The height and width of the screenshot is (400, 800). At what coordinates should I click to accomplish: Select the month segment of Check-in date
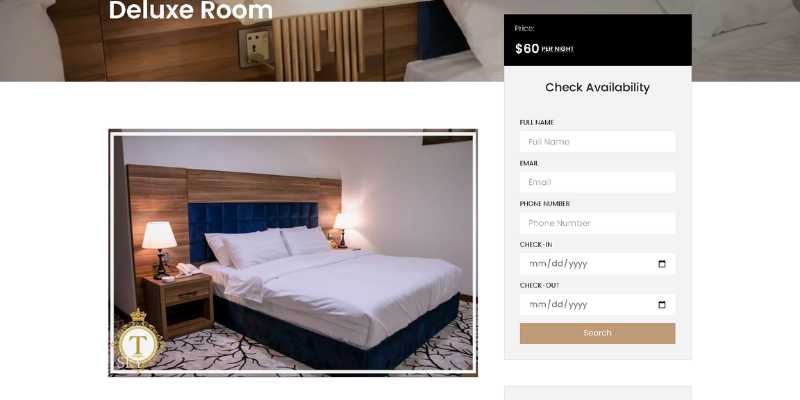[x=538, y=264]
